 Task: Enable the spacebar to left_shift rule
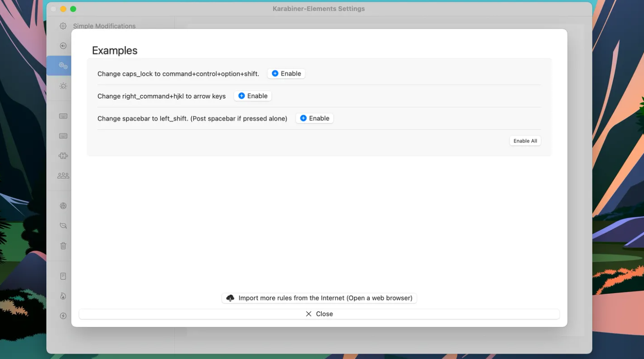click(x=314, y=119)
